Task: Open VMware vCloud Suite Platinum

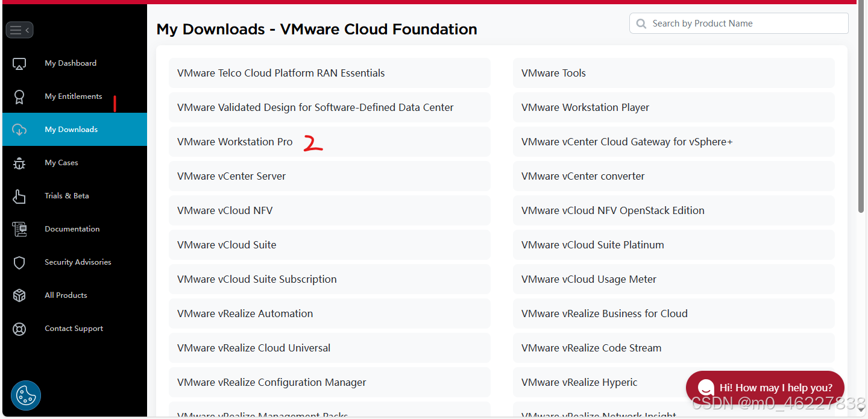Action: pos(674,245)
